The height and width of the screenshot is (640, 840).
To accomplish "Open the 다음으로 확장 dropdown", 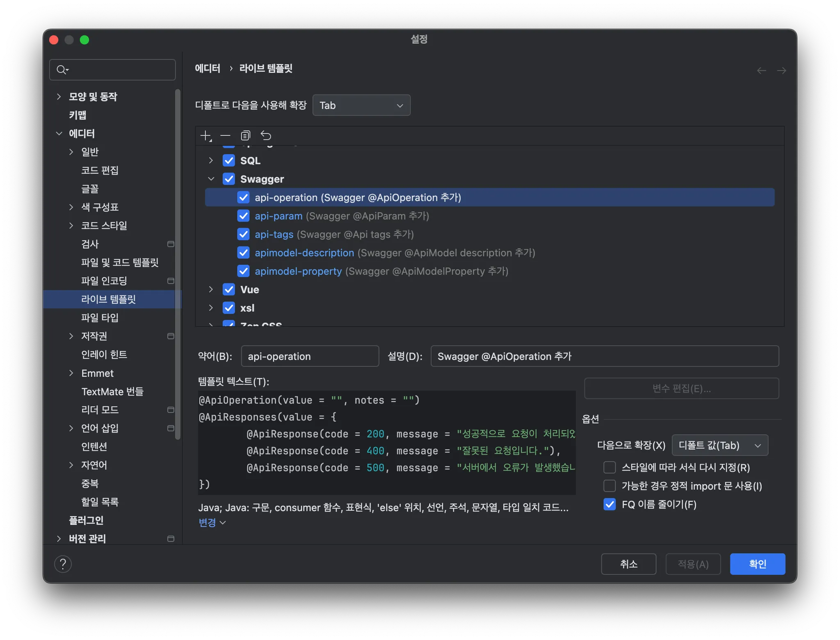I will click(719, 445).
